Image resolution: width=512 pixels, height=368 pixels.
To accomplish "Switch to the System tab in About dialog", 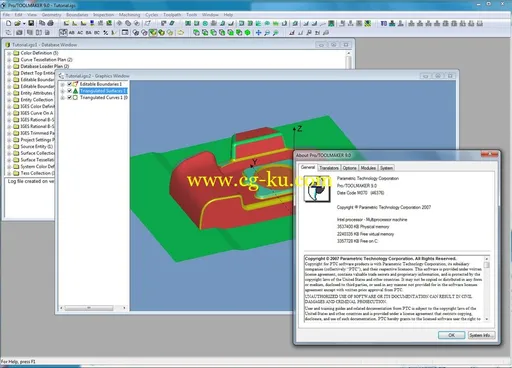I will tap(386, 168).
